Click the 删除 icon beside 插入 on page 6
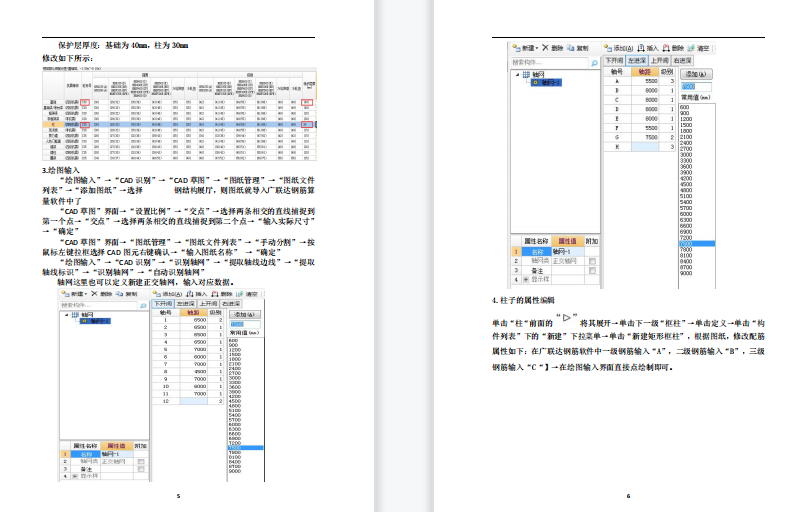 [x=666, y=48]
